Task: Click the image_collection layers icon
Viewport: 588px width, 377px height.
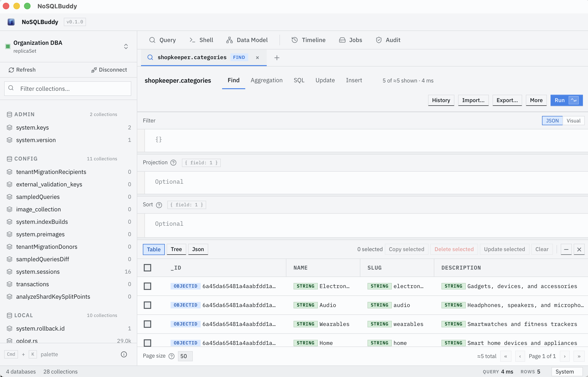Action: (x=9, y=209)
